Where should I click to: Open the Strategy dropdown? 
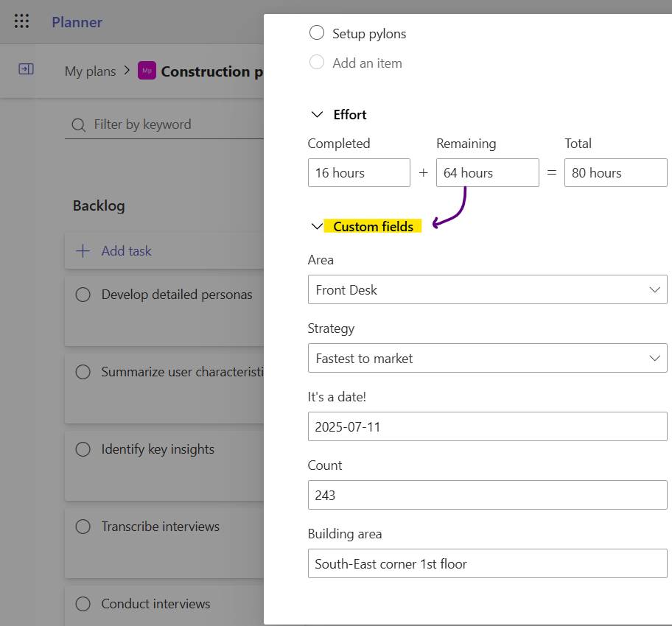click(x=487, y=358)
